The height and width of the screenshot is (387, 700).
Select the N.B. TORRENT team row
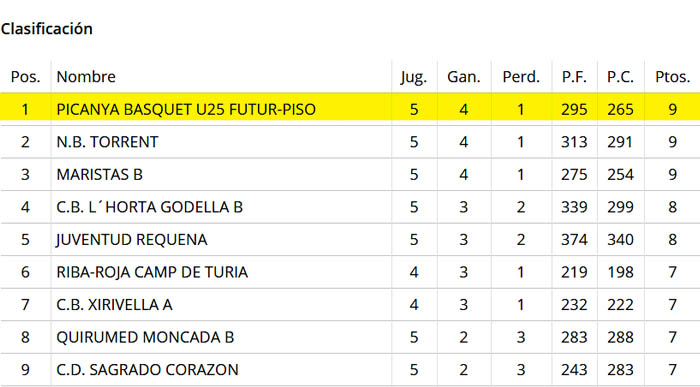point(350,142)
